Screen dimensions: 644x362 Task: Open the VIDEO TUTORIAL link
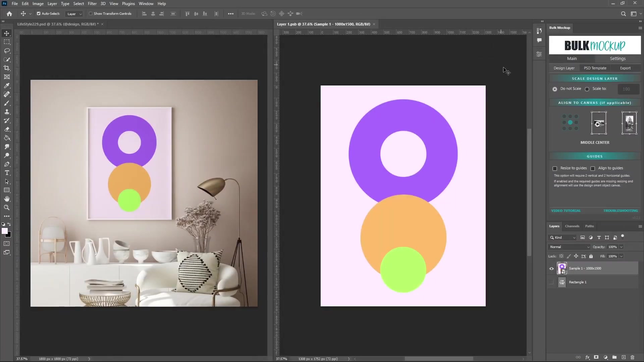(566, 210)
